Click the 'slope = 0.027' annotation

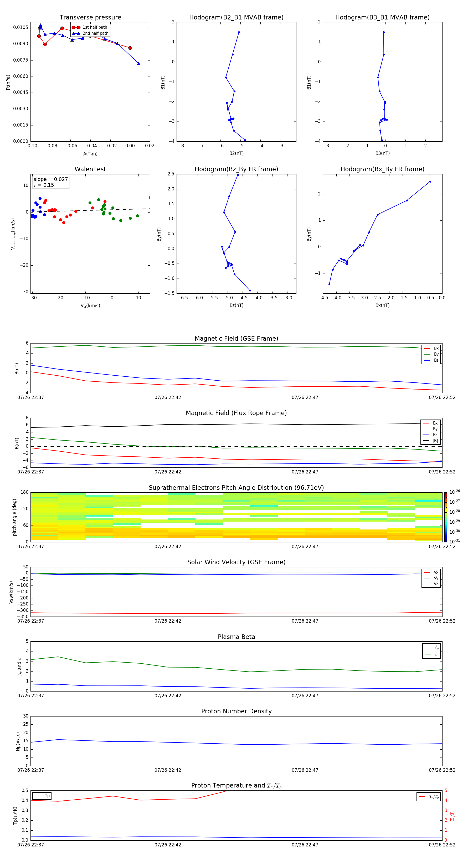pyautogui.click(x=50, y=179)
